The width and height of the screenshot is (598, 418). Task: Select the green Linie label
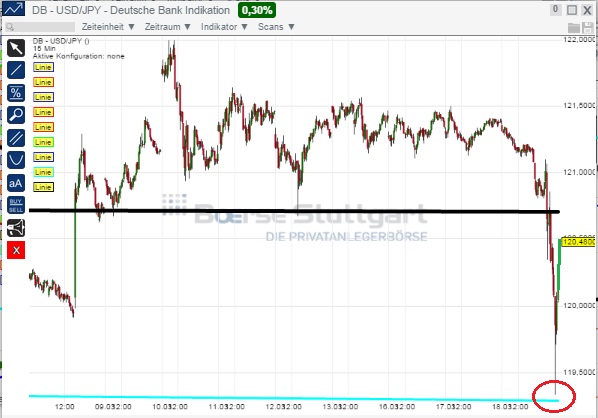(43, 142)
